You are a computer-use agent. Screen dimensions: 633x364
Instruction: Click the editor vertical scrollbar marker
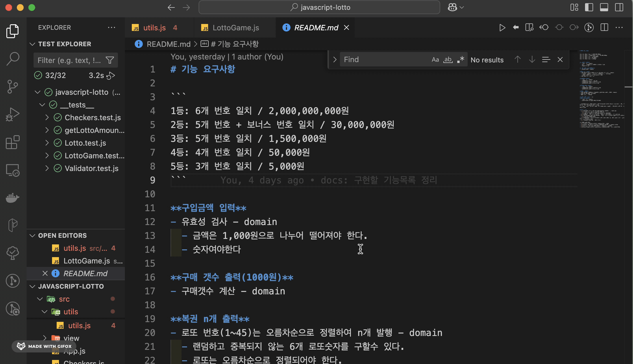(628, 87)
